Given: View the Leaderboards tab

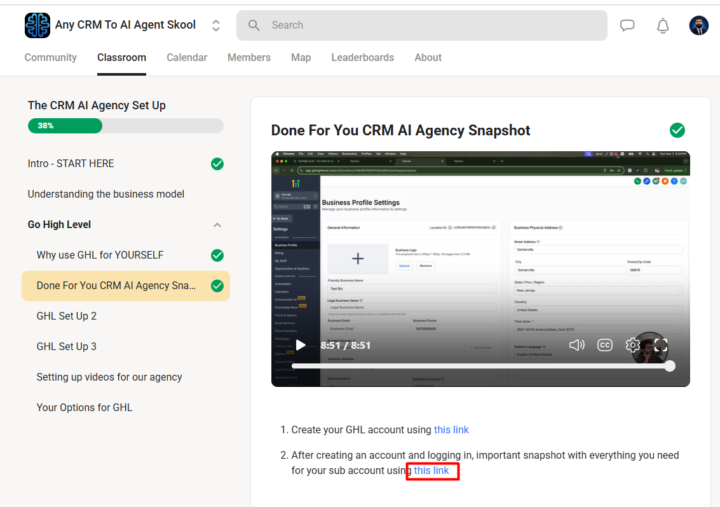Looking at the screenshot, I should (x=363, y=57).
